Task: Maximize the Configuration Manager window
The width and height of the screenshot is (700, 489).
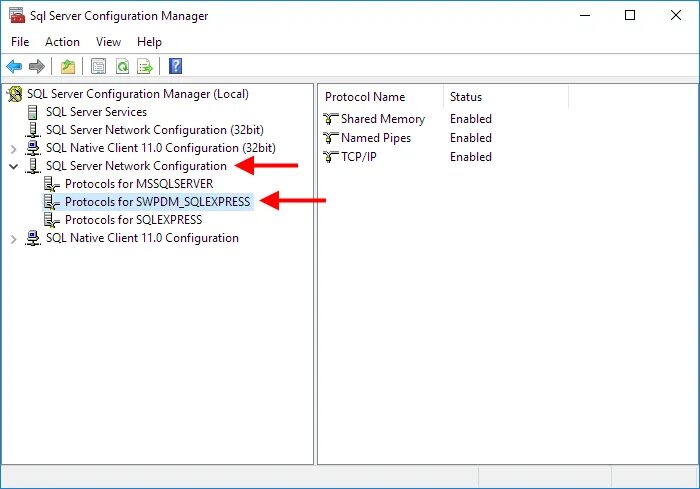Action: pyautogui.click(x=630, y=15)
